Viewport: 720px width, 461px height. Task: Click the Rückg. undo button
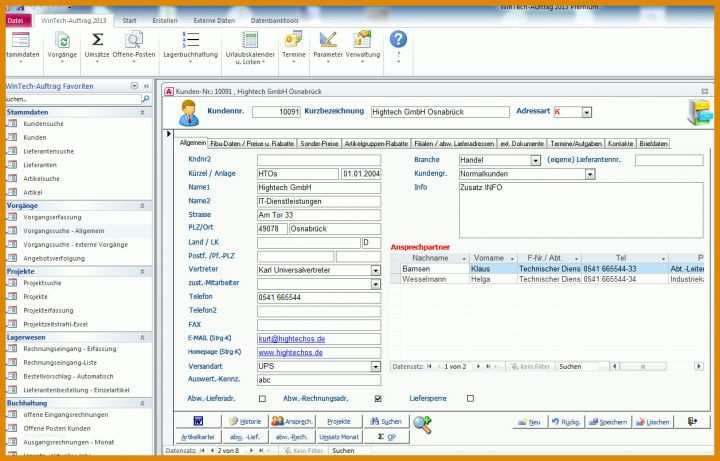point(567,422)
